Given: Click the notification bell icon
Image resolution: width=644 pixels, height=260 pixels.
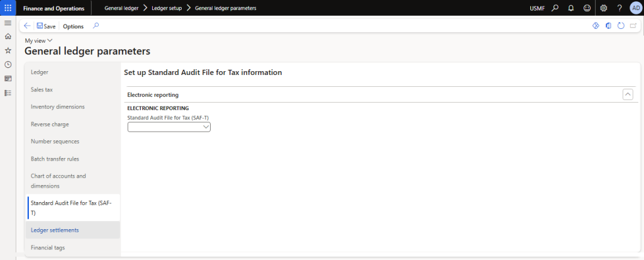Looking at the screenshot, I should pos(571,8).
